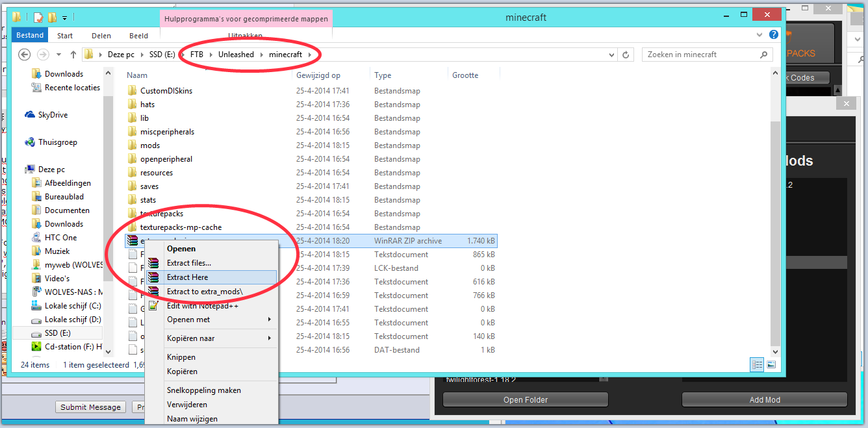
Task: Select the stats folder
Action: tap(148, 200)
